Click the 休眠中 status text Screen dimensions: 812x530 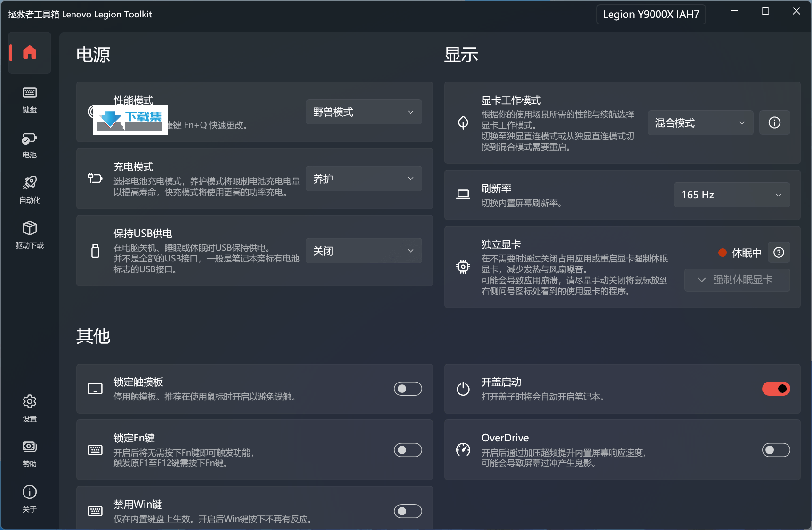[x=747, y=253]
